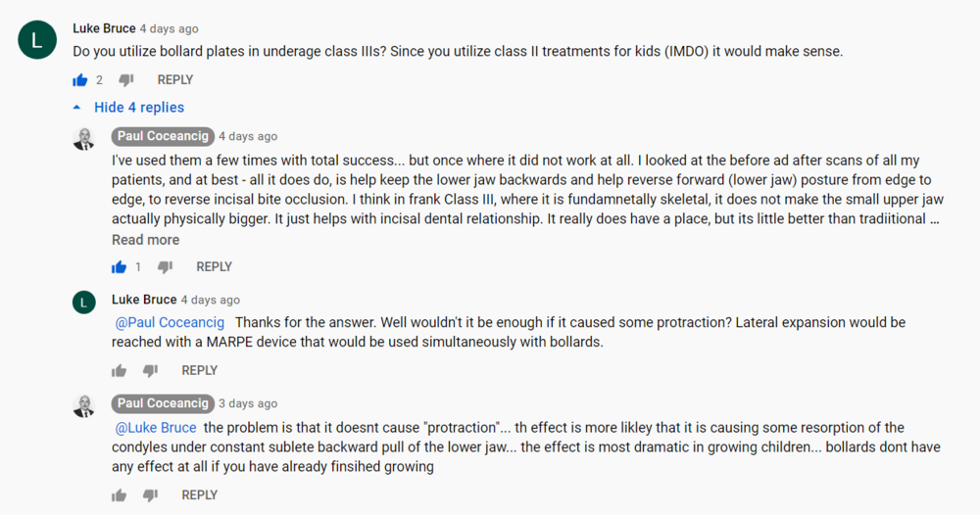Open the @Paul Coceancig mention link
Viewport: 980px width, 515px height.
[170, 322]
